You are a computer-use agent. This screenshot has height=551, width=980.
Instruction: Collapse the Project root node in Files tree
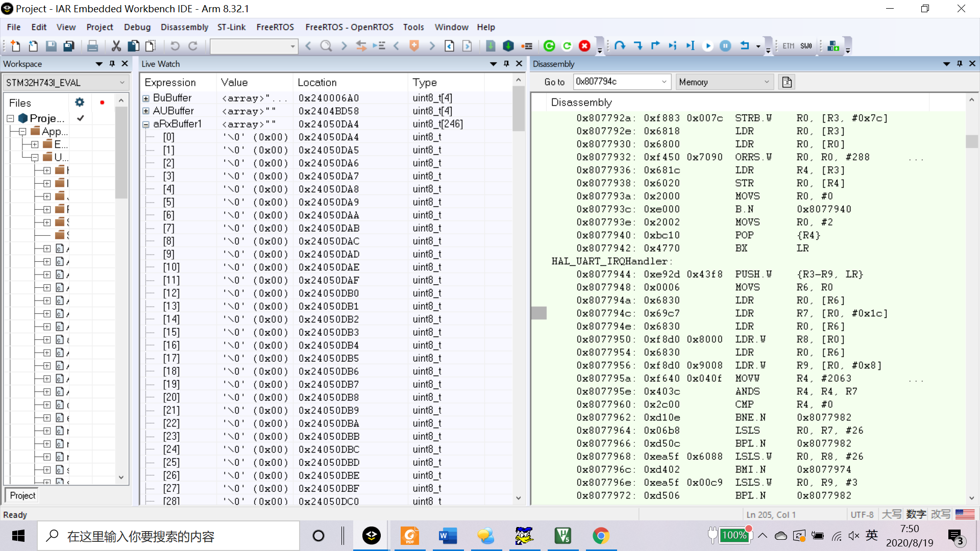[10, 118]
